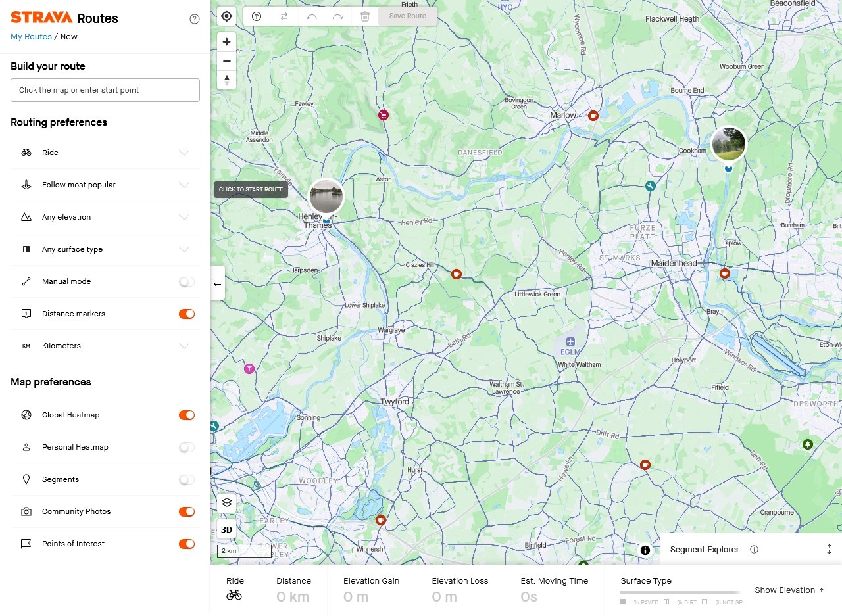The width and height of the screenshot is (842, 616).
Task: Click the info icon near Segment Explorer
Action: tap(755, 549)
